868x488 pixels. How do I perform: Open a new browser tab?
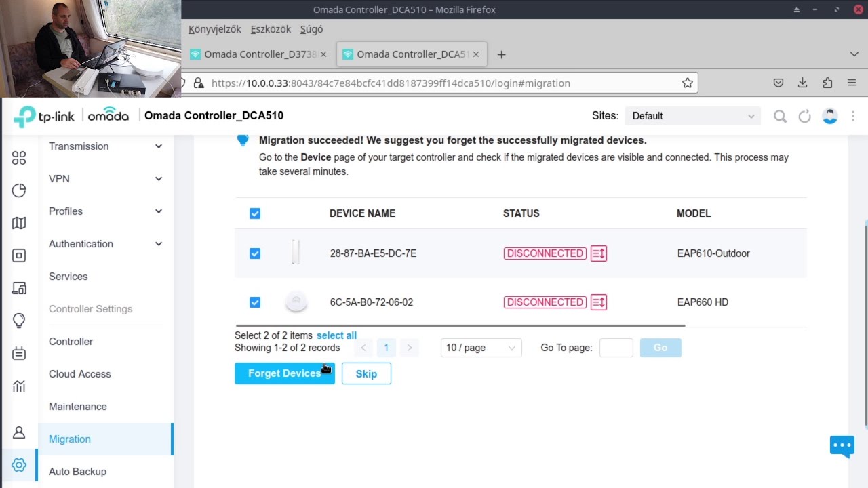pos(501,54)
